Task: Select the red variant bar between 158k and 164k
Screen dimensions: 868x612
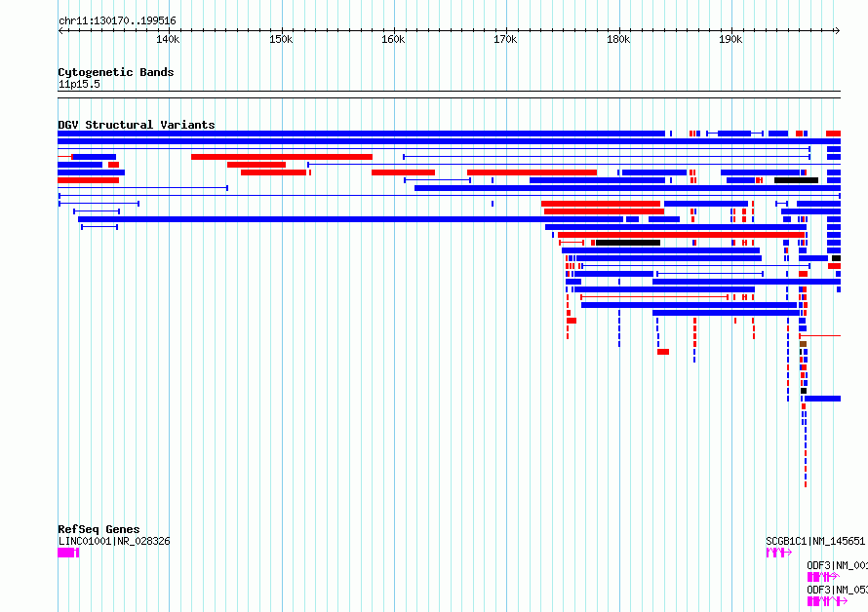Action: pos(403,172)
